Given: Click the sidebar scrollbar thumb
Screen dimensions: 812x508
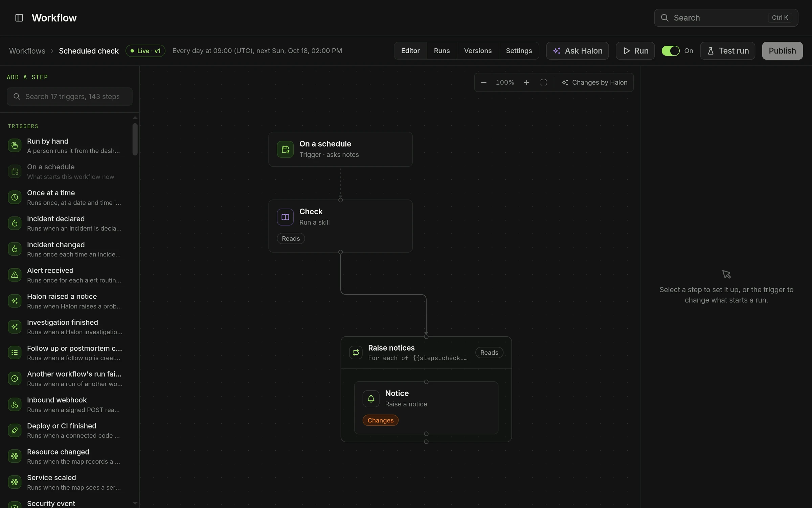Looking at the screenshot, I should pyautogui.click(x=135, y=139).
